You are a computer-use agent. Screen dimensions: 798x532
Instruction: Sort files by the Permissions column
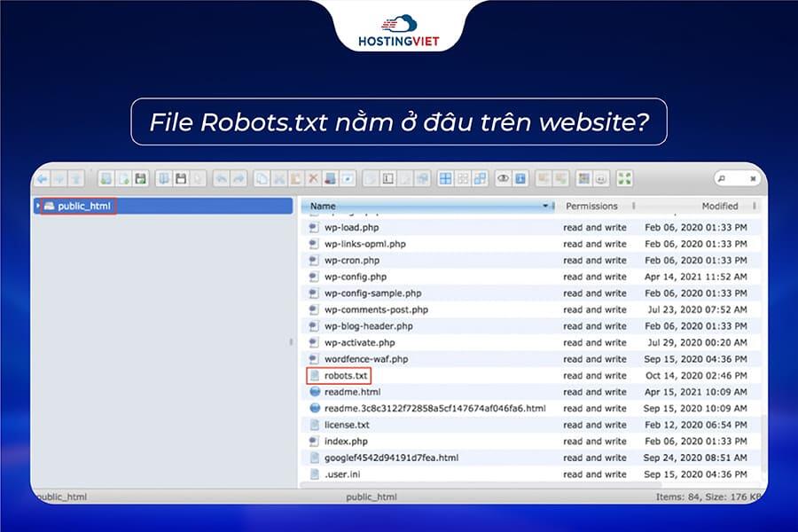[592, 206]
